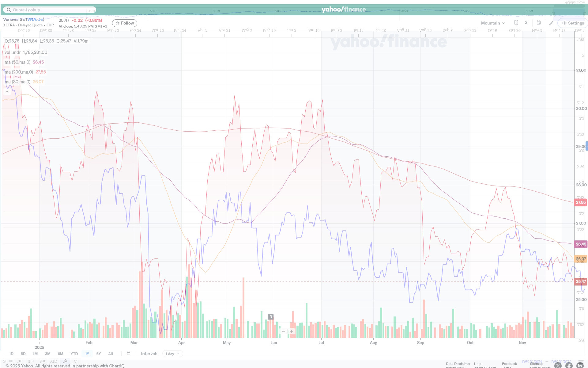Click the date range calendar icon
Viewport: 588px width, 368px height.
(x=129, y=354)
